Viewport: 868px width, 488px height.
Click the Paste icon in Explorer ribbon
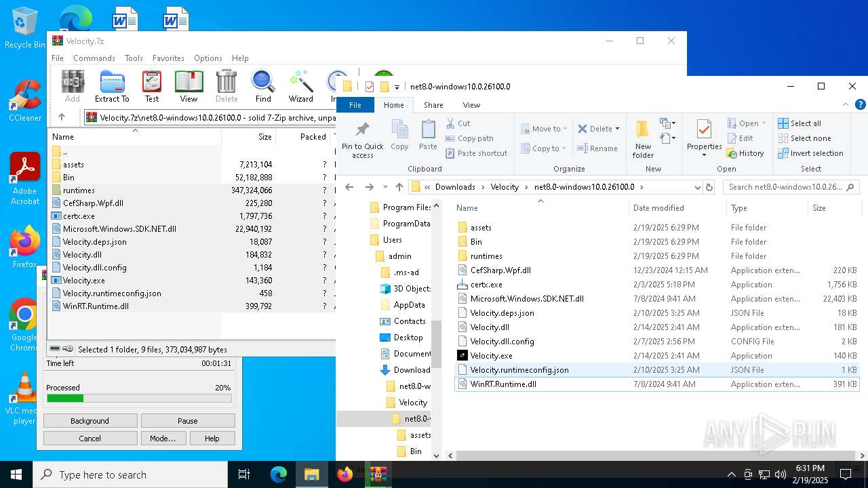(x=428, y=136)
